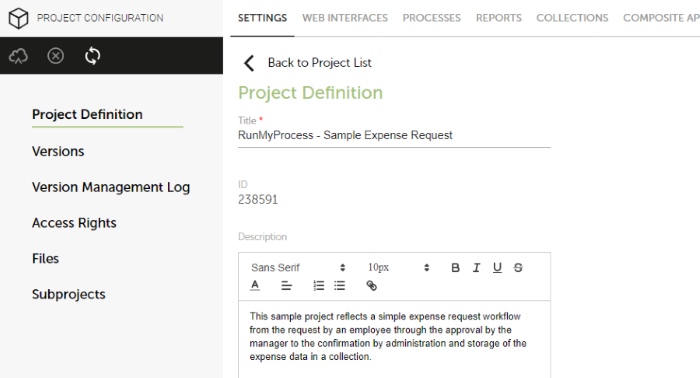
Task: Click the project ID value 238591
Action: point(258,199)
